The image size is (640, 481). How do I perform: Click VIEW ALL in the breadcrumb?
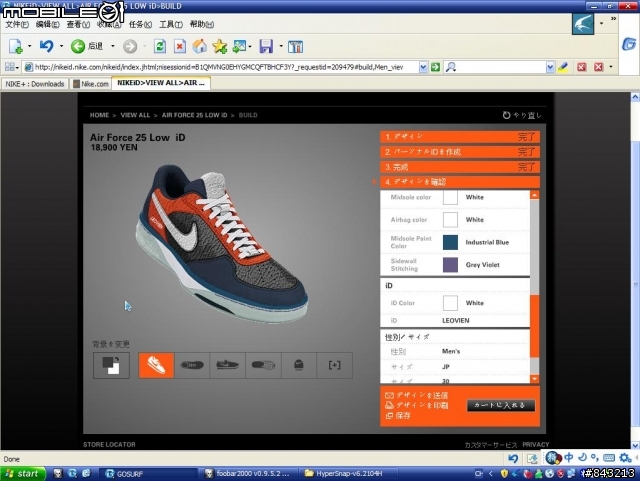click(x=135, y=115)
